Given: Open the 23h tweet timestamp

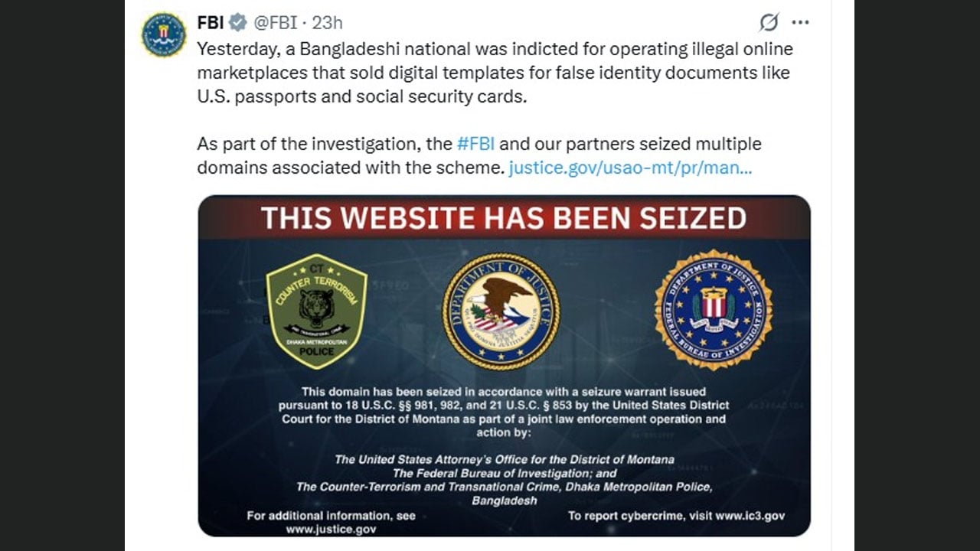Looking at the screenshot, I should point(328,23).
